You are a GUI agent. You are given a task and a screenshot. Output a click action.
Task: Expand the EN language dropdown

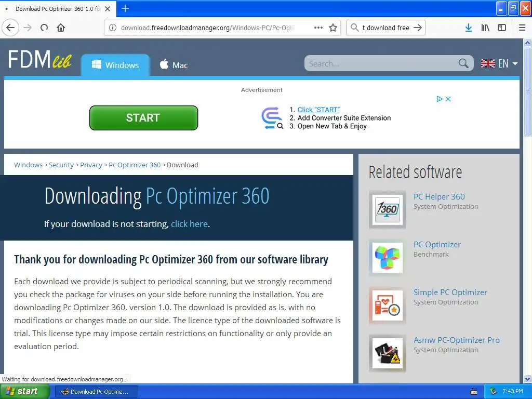pos(499,63)
